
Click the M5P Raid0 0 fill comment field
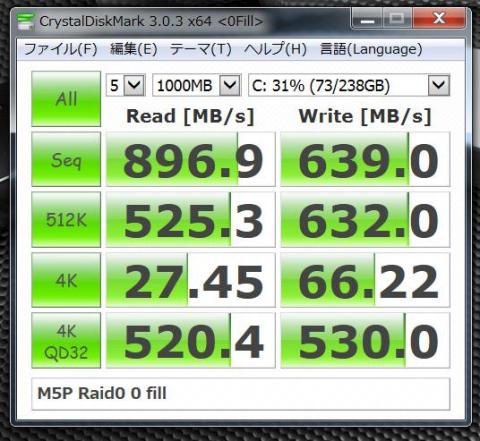pyautogui.click(x=241, y=394)
